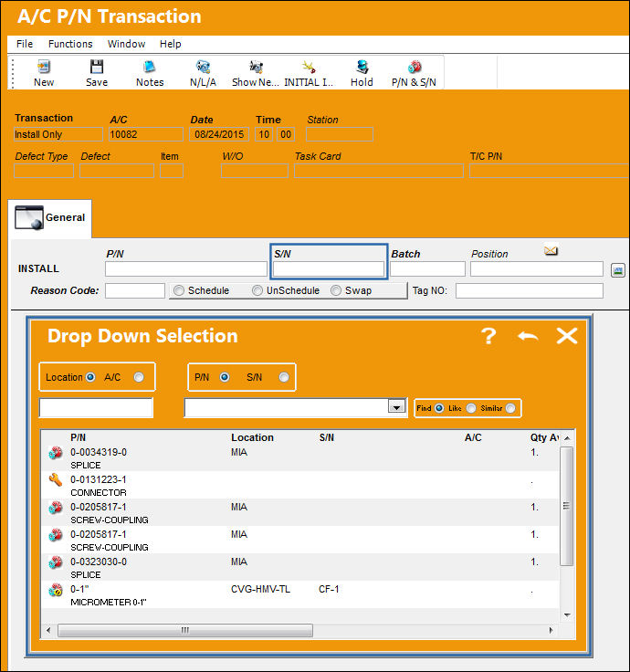This screenshot has width=630, height=672.
Task: Click the Tag NO input field
Action: [530, 290]
